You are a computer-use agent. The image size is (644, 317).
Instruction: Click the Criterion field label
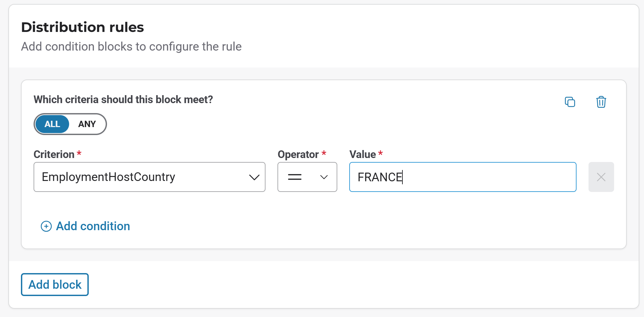54,154
